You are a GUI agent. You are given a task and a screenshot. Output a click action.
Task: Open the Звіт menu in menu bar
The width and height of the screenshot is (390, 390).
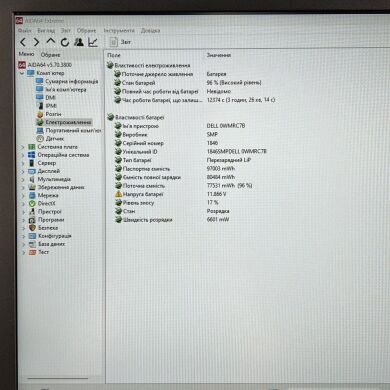66,30
